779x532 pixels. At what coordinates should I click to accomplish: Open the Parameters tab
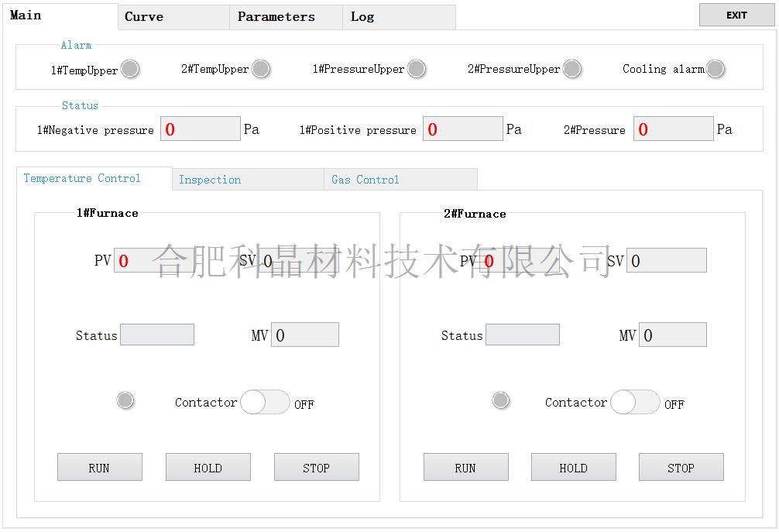(x=286, y=17)
